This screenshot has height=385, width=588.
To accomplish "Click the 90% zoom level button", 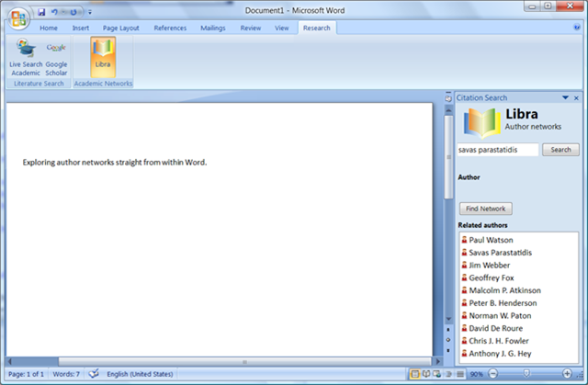I will pyautogui.click(x=476, y=374).
